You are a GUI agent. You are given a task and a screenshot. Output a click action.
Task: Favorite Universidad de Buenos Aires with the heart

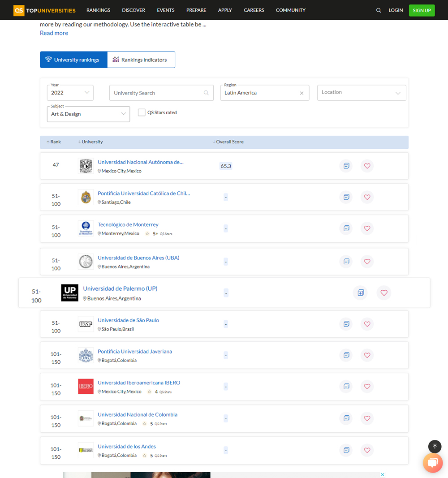pyautogui.click(x=367, y=262)
